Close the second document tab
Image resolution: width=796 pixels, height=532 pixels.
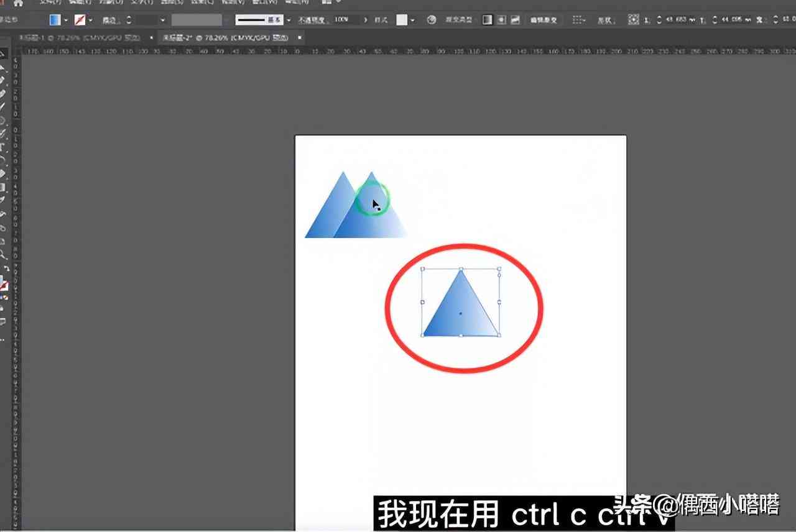coord(300,37)
